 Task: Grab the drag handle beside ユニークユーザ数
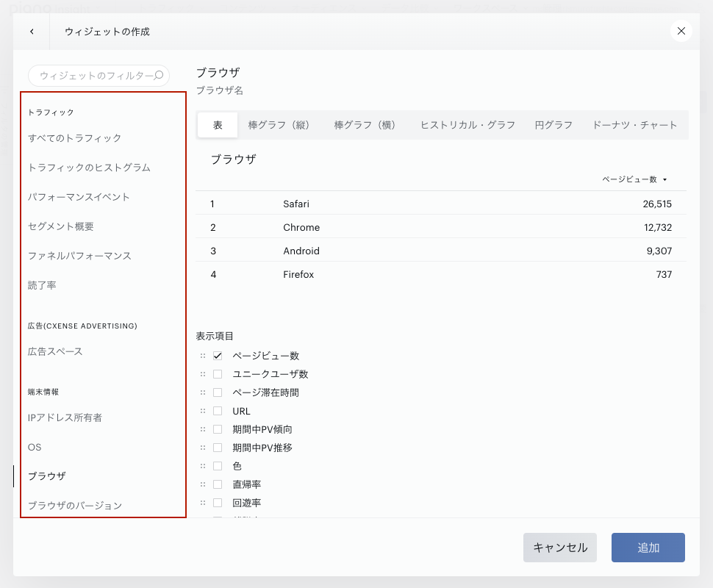point(203,374)
